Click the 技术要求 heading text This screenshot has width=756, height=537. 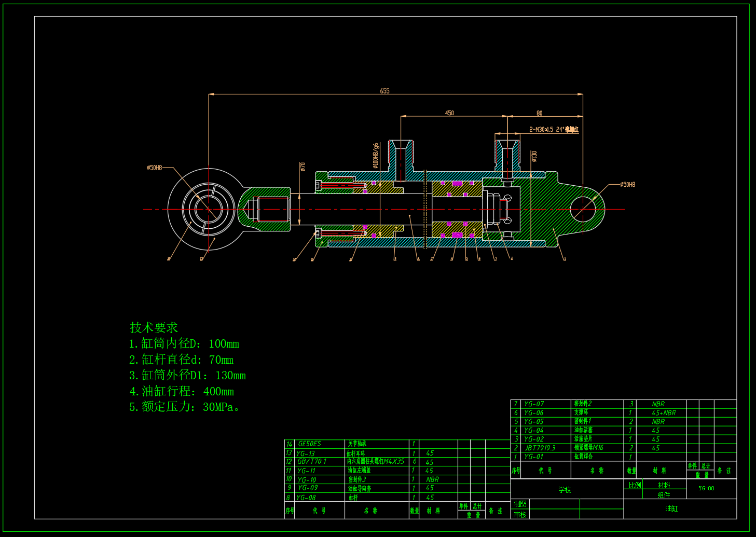[154, 327]
